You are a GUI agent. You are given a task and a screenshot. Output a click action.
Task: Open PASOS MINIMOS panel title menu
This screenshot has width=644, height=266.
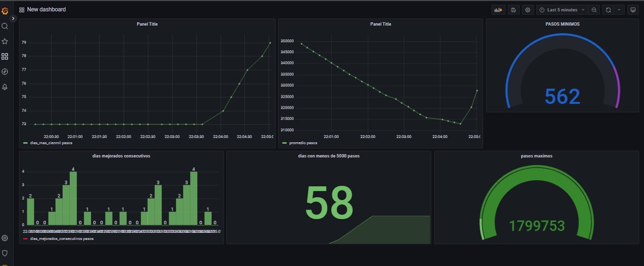(x=562, y=24)
